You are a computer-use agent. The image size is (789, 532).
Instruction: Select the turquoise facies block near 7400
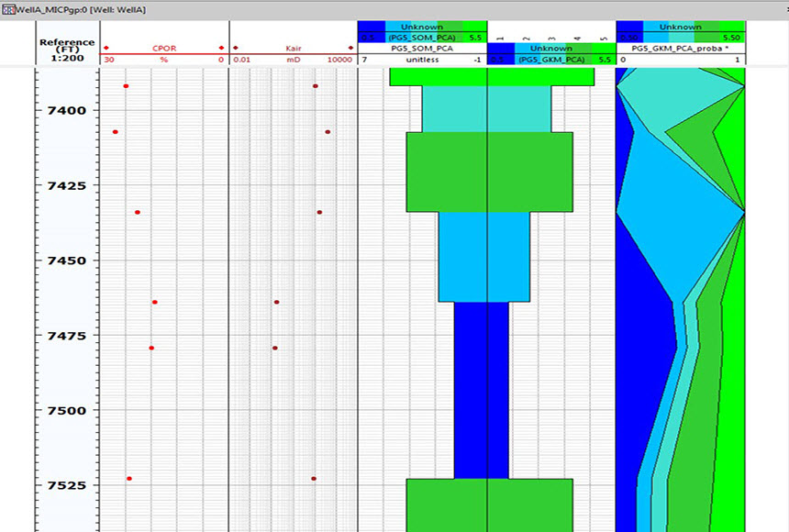[486, 109]
